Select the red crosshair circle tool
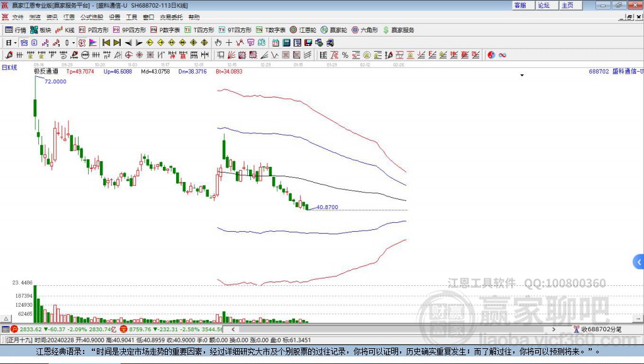Viewport: 644px width, 364px height. click(128, 55)
